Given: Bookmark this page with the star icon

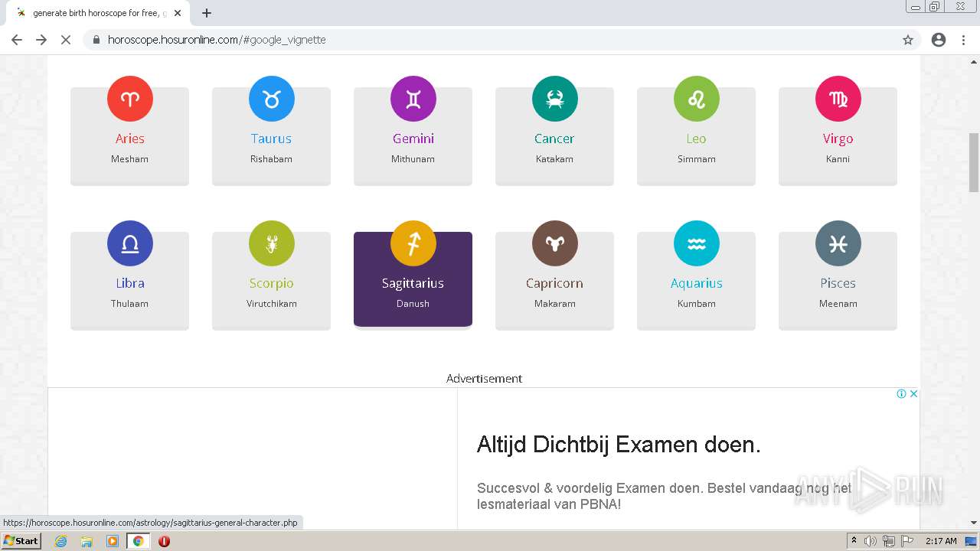Looking at the screenshot, I should [908, 40].
